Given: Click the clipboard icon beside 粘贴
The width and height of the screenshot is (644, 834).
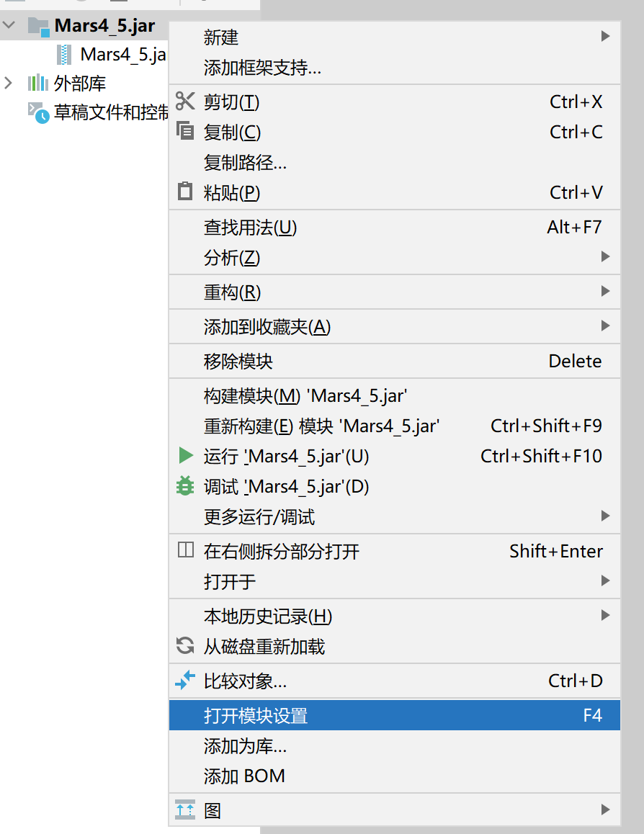Looking at the screenshot, I should [x=186, y=192].
